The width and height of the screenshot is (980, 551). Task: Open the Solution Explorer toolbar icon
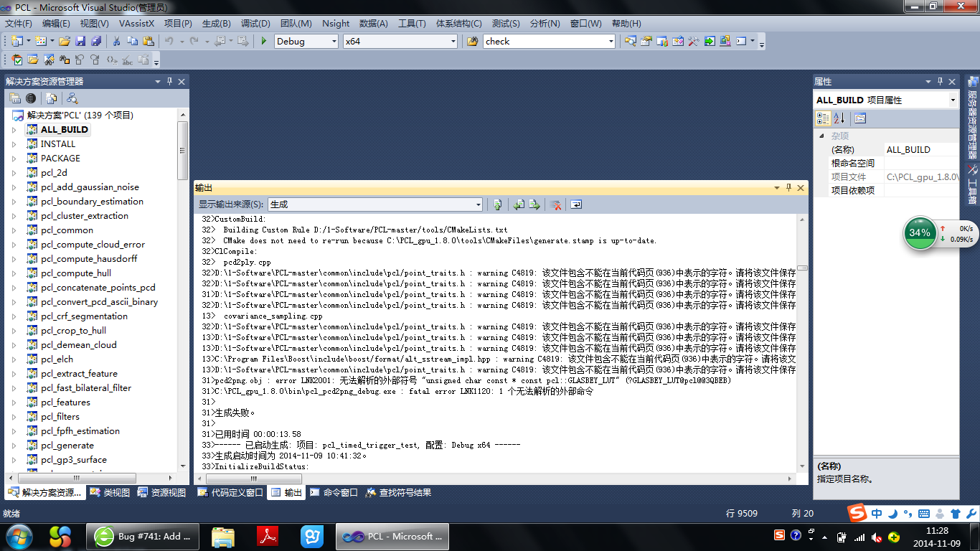click(x=631, y=41)
